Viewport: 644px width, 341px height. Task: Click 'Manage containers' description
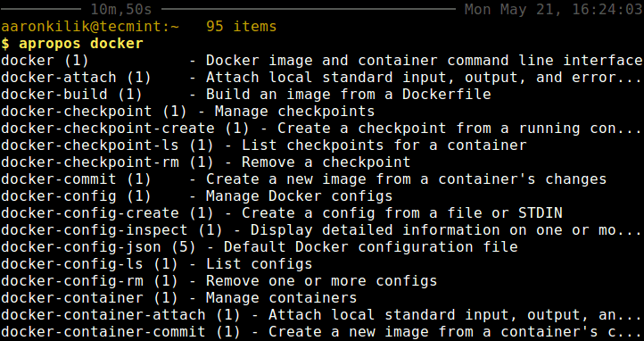tap(282, 298)
